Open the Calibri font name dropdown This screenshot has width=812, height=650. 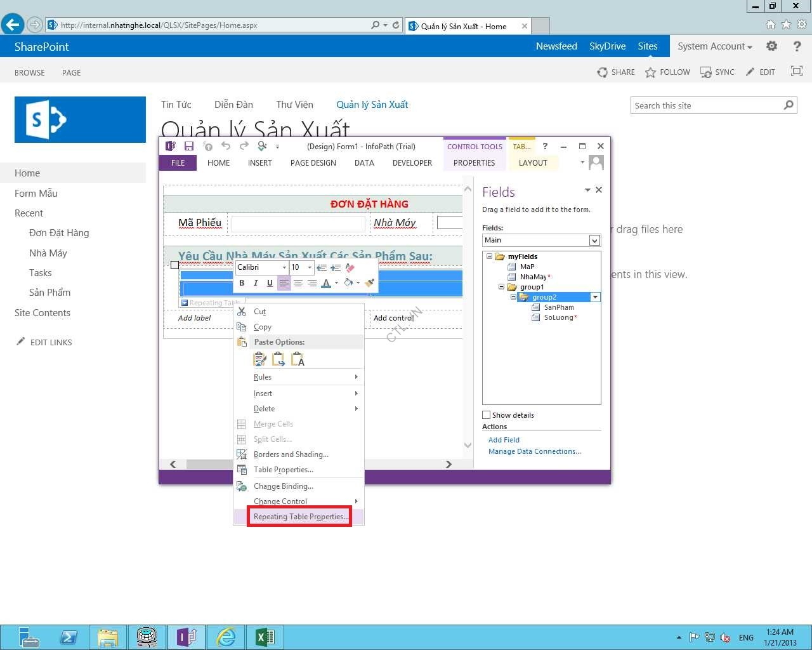tap(284, 268)
